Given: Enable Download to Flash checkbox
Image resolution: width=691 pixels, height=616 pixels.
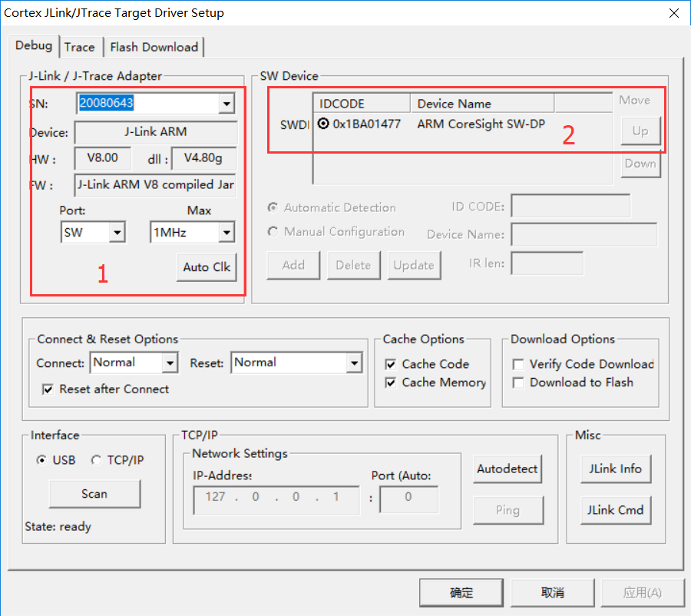Looking at the screenshot, I should tap(518, 383).
